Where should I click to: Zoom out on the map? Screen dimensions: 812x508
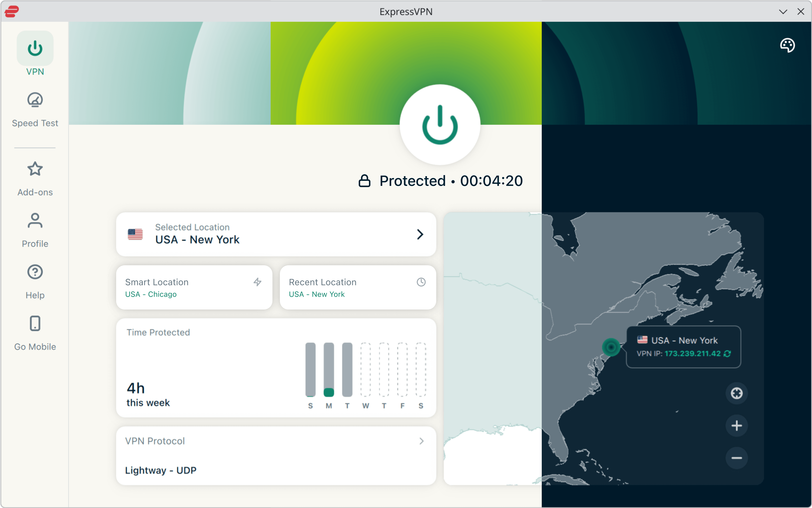coord(736,458)
